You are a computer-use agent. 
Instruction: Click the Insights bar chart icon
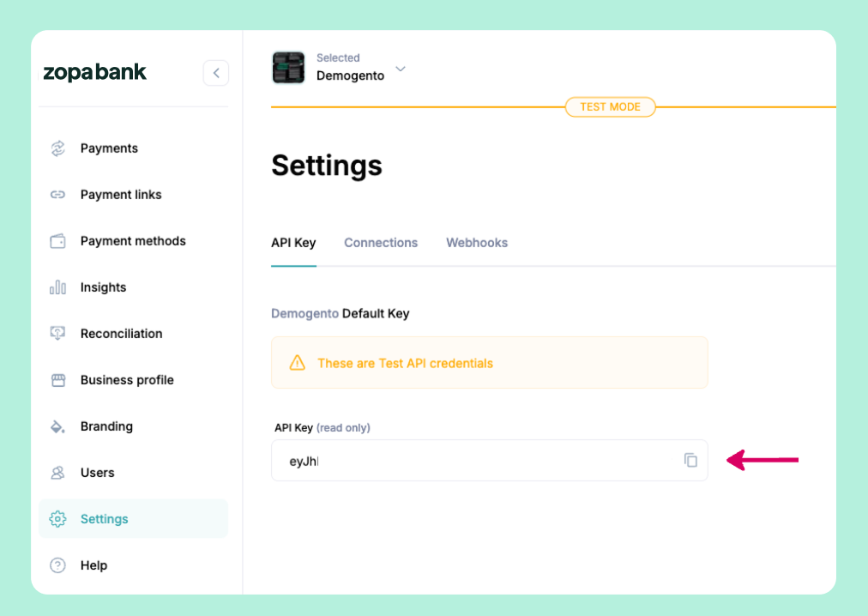pyautogui.click(x=58, y=287)
